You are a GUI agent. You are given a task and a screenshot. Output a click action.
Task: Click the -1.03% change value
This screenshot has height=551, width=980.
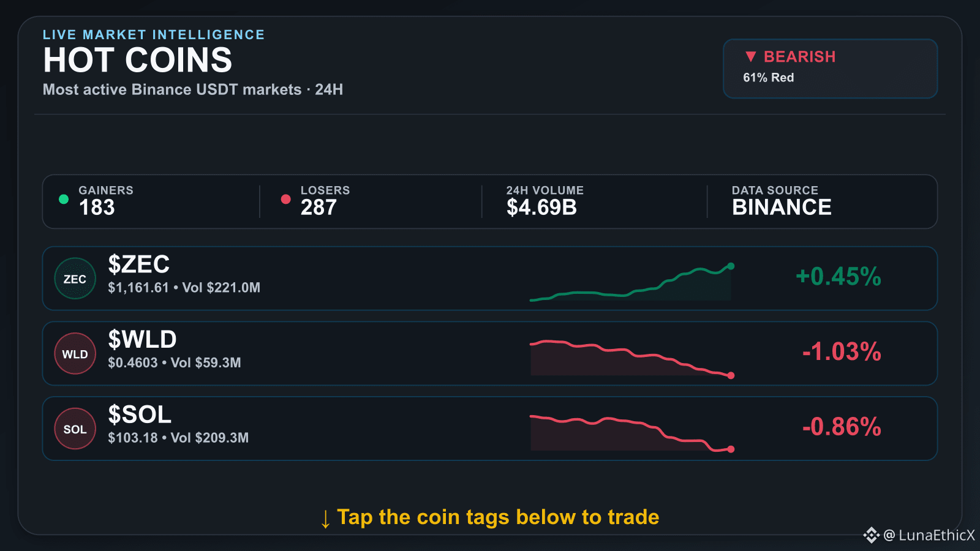click(842, 352)
